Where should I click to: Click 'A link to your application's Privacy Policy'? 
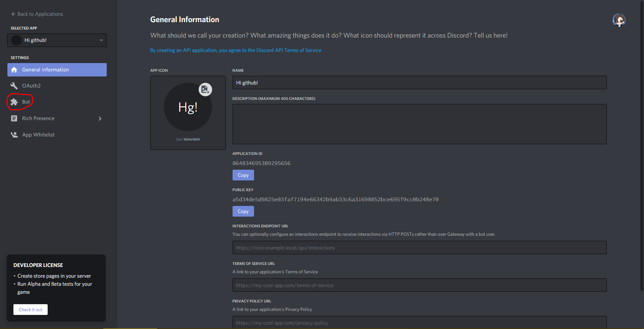pyautogui.click(x=272, y=309)
